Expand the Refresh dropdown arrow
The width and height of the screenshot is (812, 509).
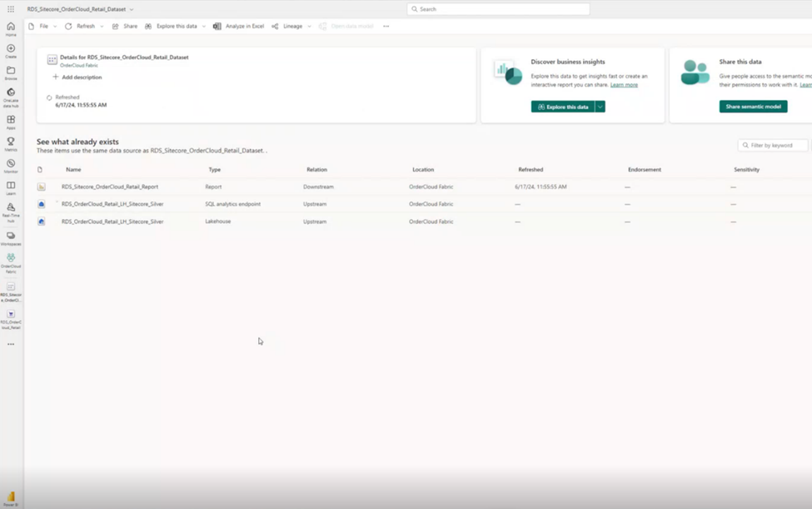coord(102,27)
